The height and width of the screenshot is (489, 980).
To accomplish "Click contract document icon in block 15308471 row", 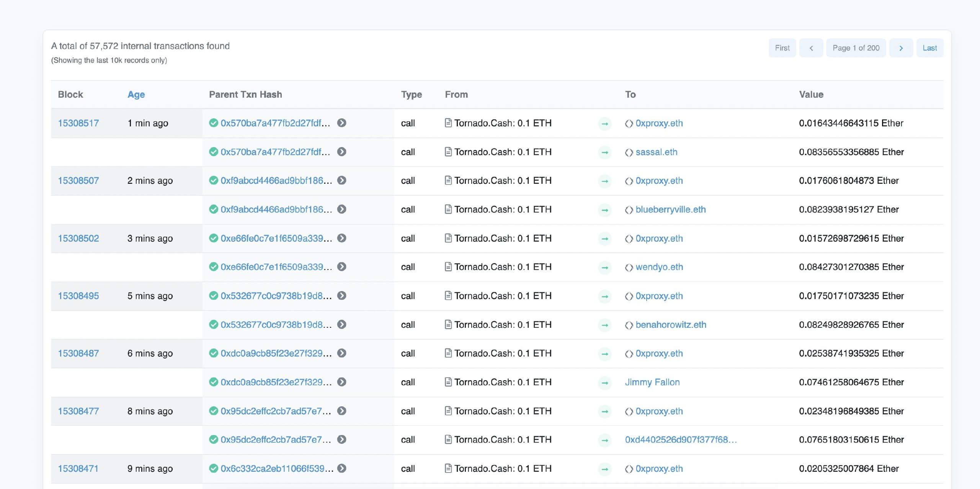I will [x=448, y=468].
